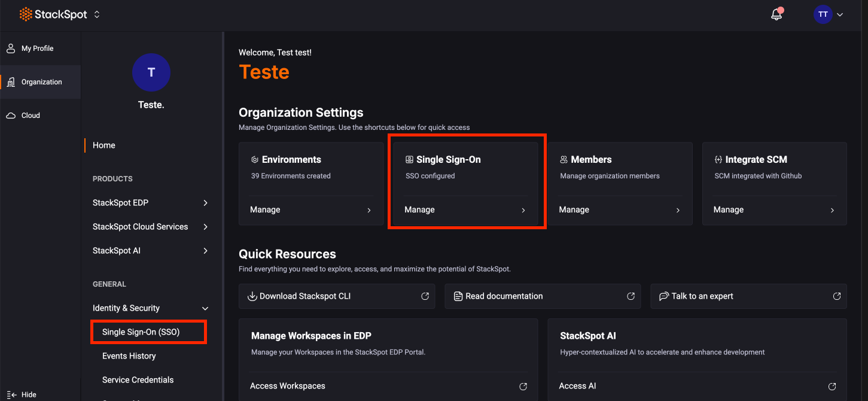This screenshot has height=401, width=868.
Task: Click the Cloud sidebar icon
Action: [x=11, y=115]
